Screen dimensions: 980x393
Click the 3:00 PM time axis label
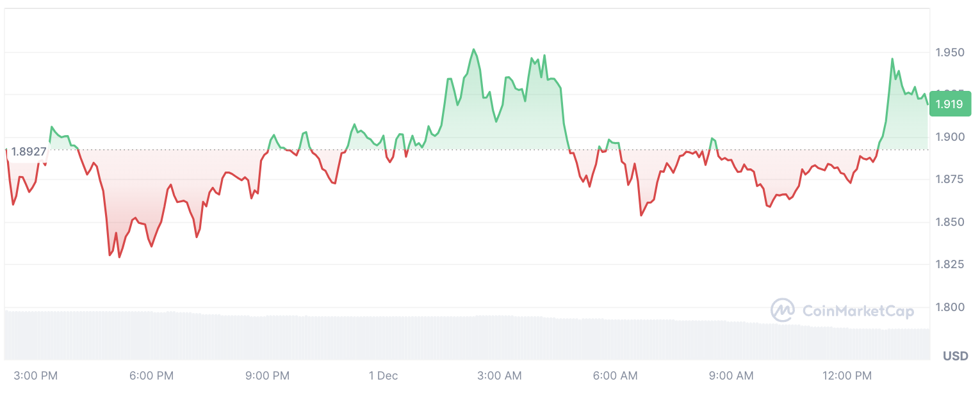click(x=35, y=376)
